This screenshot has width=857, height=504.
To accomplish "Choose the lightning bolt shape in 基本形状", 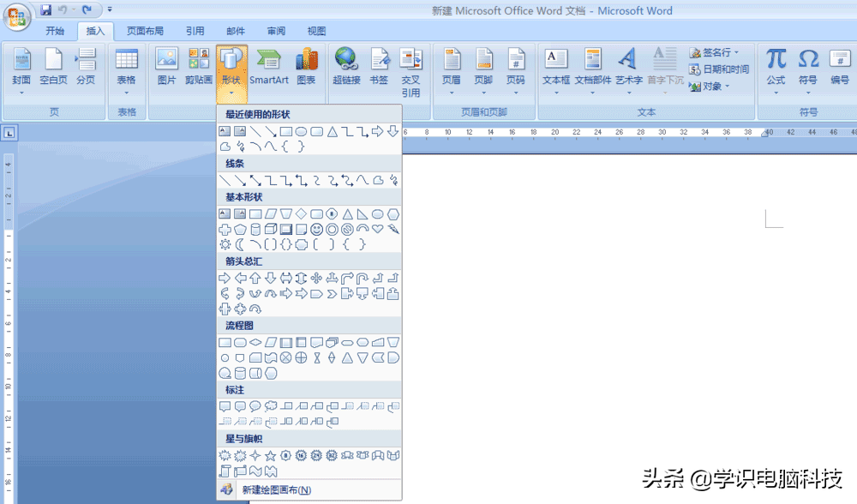I will click(393, 229).
